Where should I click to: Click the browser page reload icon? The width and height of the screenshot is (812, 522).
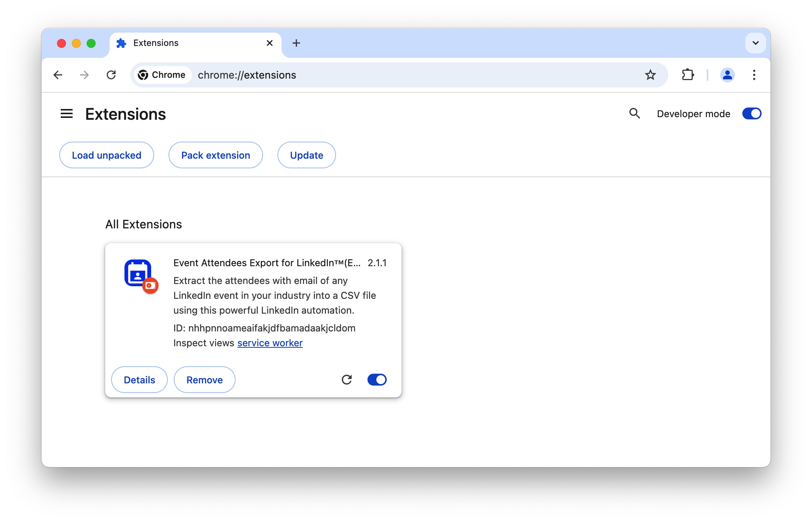point(112,75)
